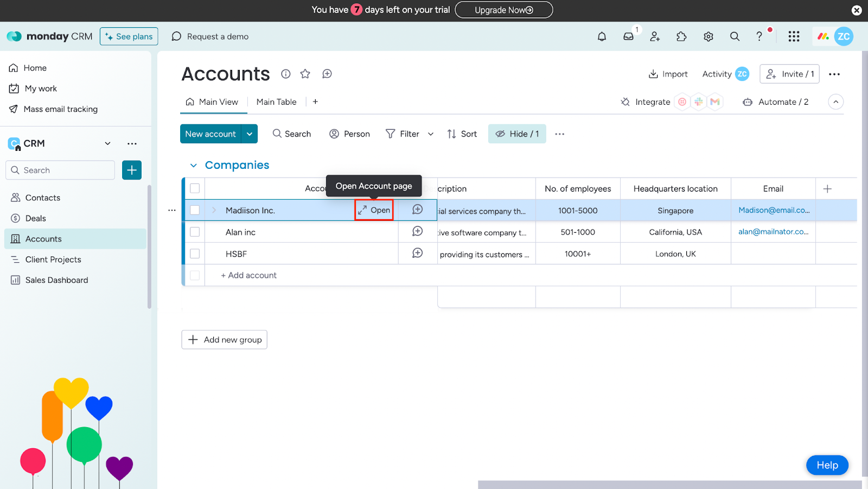Star the Accounts board as favorite

point(305,74)
